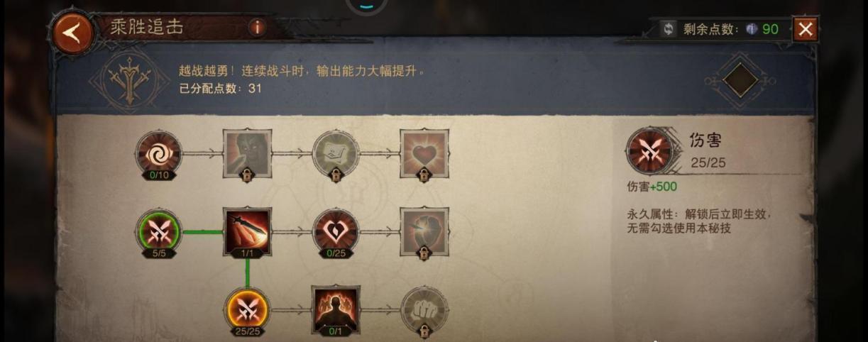The width and height of the screenshot is (868, 342).
Task: Click the 乘胜追击 title label
Action: point(146,28)
